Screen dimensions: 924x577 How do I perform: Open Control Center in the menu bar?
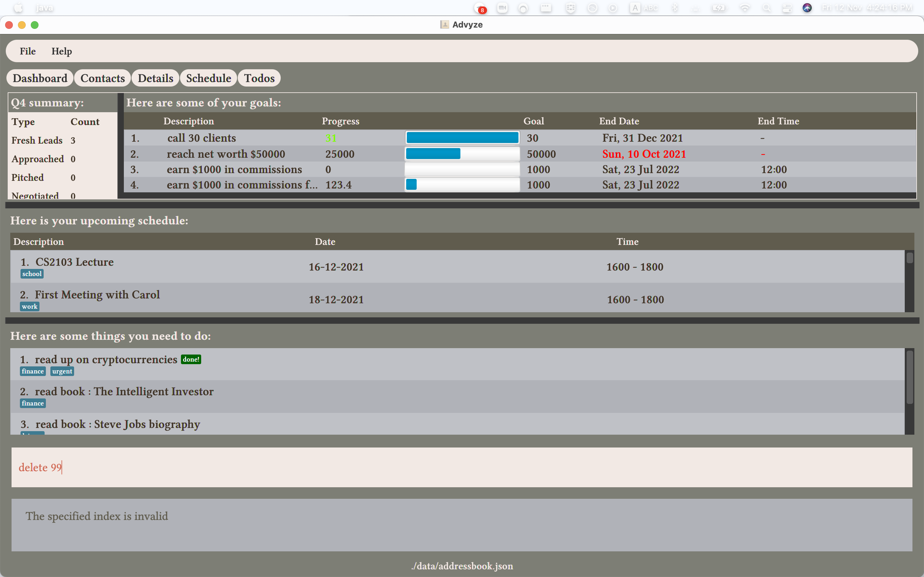[787, 8]
